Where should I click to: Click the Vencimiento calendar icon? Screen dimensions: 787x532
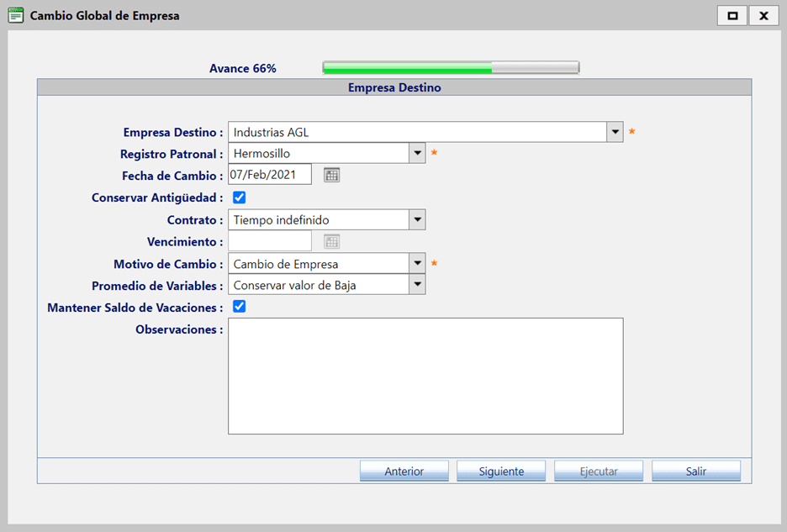(x=332, y=242)
